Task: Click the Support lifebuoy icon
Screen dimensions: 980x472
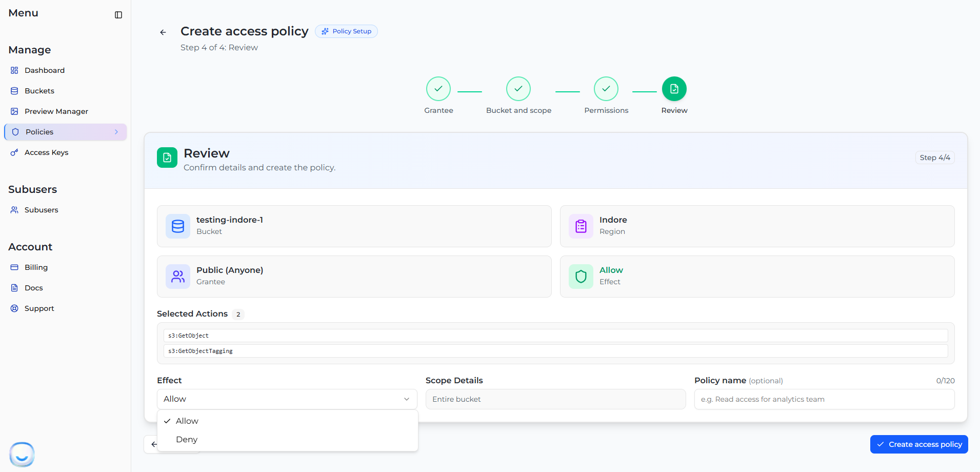Action: [x=14, y=308]
